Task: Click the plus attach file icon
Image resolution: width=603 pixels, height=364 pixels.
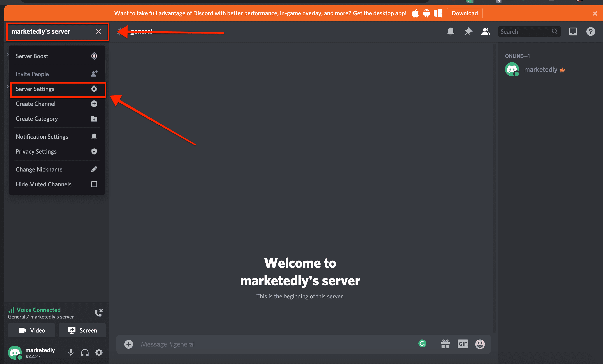Action: (x=128, y=344)
